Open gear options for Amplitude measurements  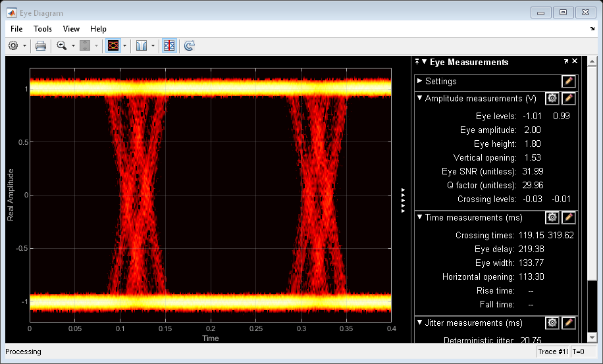click(552, 98)
